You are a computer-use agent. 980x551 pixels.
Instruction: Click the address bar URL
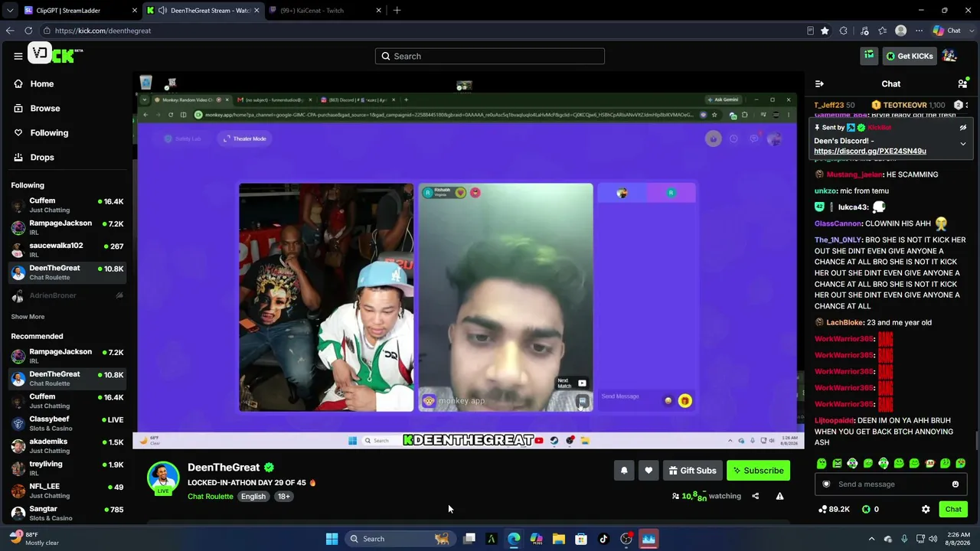pos(103,31)
